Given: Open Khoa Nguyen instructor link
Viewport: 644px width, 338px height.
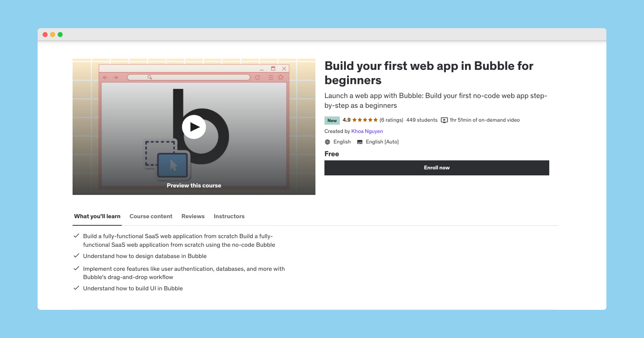Looking at the screenshot, I should pos(367,131).
